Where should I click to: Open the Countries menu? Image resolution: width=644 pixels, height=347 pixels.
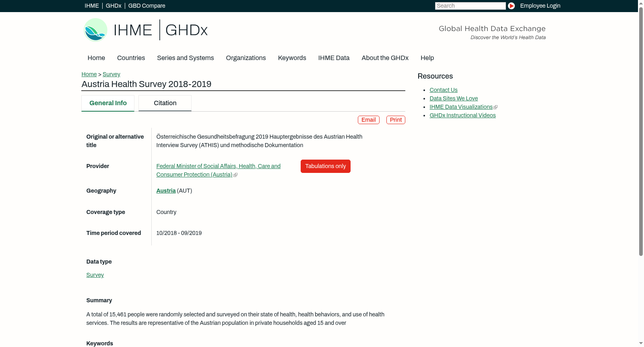click(131, 58)
